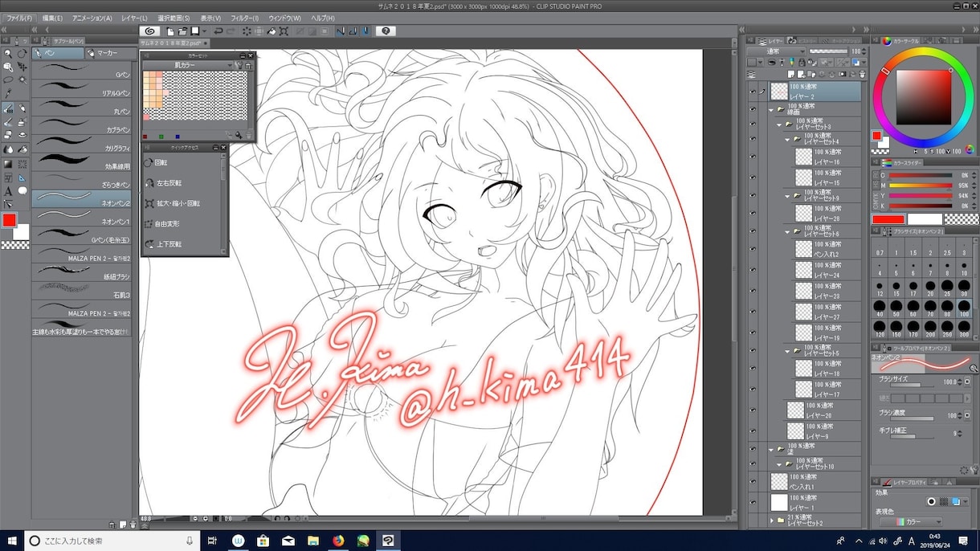
Task: Choose brush size 300 in Brush Size panel
Action: coord(963,330)
